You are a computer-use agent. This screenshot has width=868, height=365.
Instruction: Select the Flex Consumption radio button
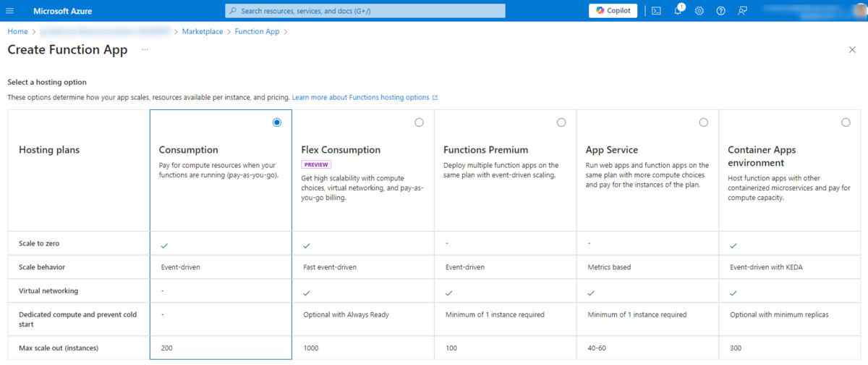coord(419,122)
